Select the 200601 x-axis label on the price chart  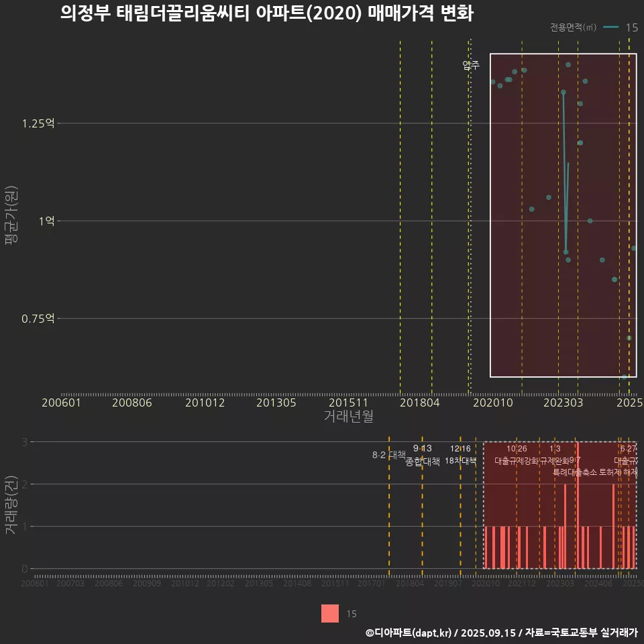[x=61, y=402]
